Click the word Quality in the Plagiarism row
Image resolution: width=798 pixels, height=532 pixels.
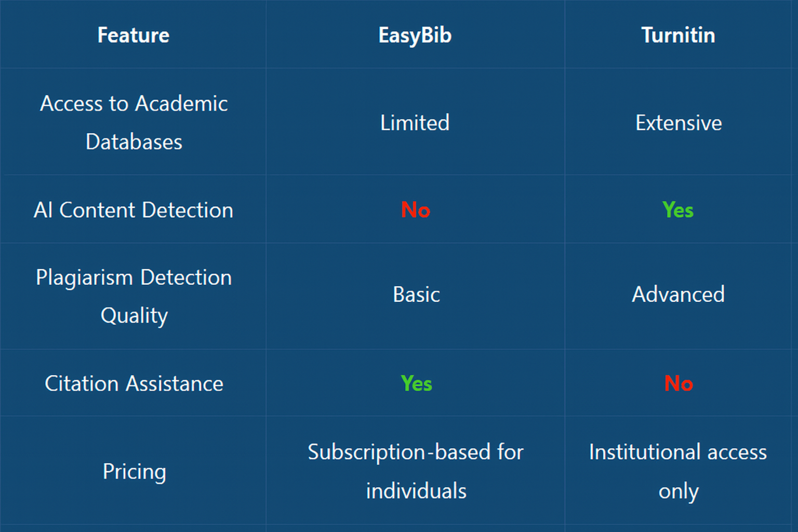pos(134,315)
